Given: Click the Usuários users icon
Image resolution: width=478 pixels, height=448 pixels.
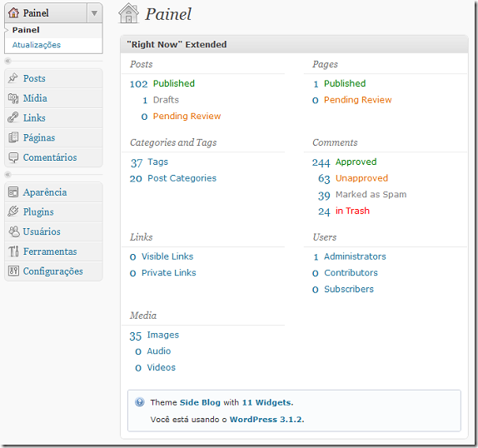Looking at the screenshot, I should pos(13,231).
